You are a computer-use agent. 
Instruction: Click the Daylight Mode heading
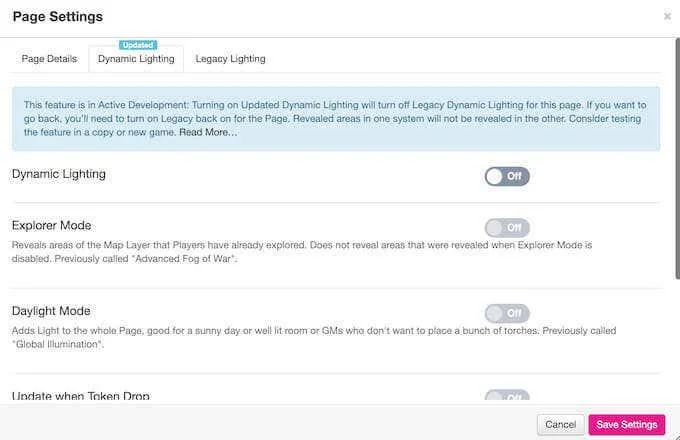click(51, 311)
